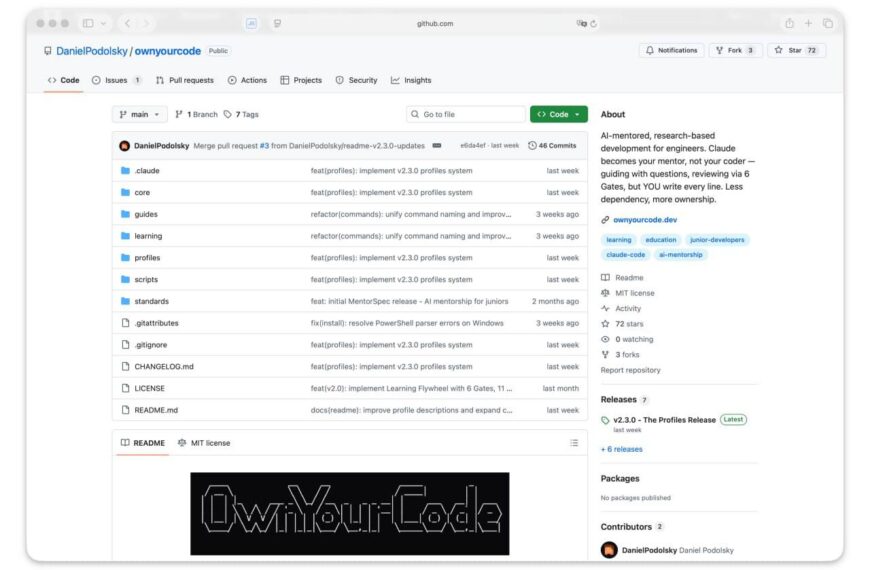Open the Safari share icon
Screen dimensions: 870x570
click(789, 23)
